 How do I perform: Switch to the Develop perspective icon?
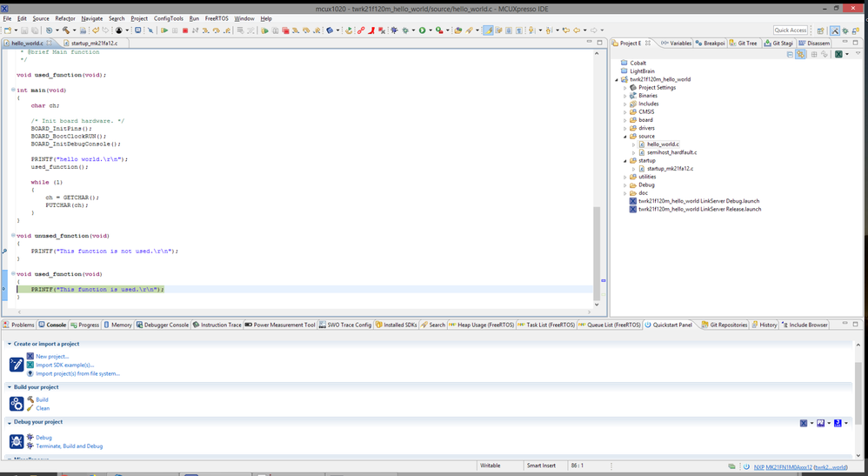coord(834,30)
